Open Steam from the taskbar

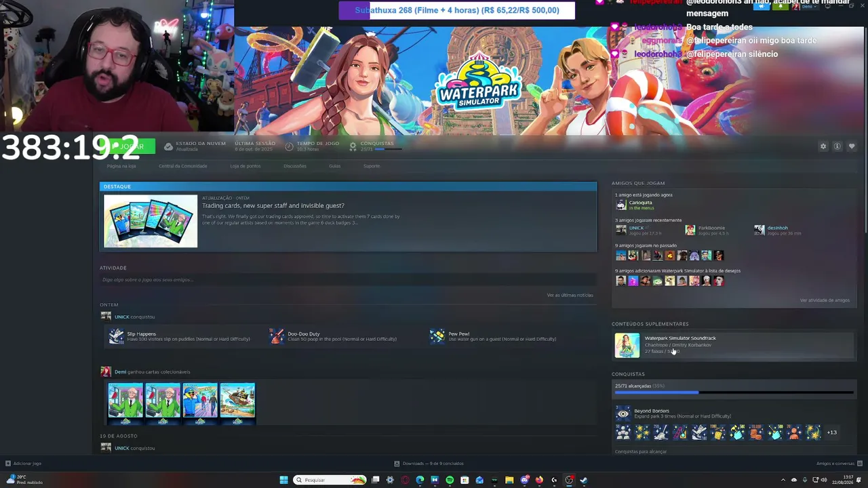pos(584,480)
